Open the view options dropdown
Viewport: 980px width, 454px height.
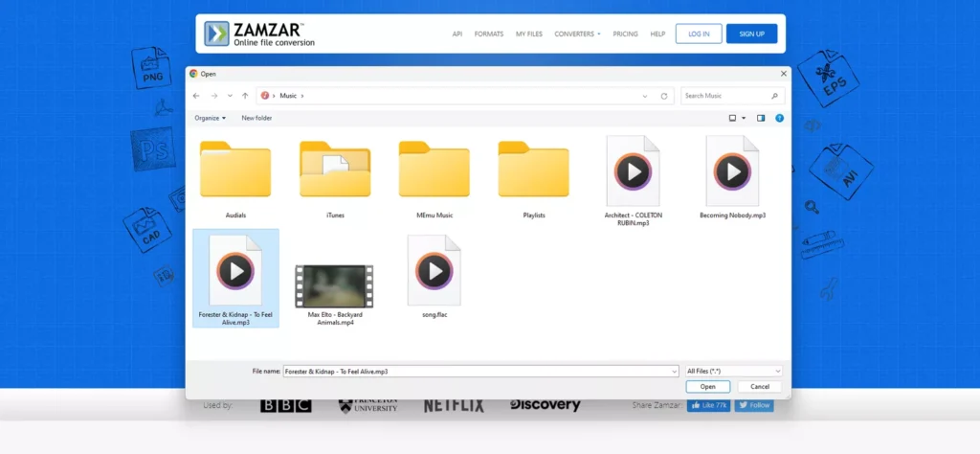(x=737, y=118)
